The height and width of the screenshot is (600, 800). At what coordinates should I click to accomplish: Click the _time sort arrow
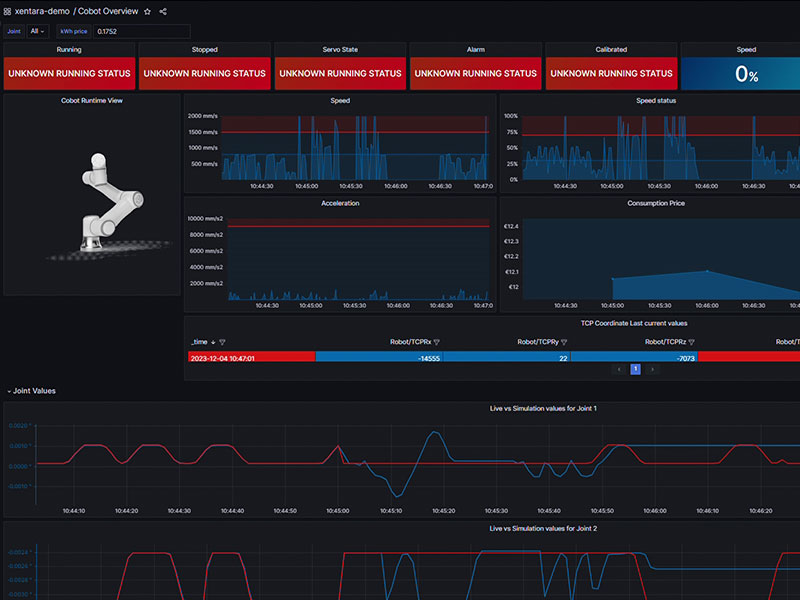pyautogui.click(x=212, y=342)
